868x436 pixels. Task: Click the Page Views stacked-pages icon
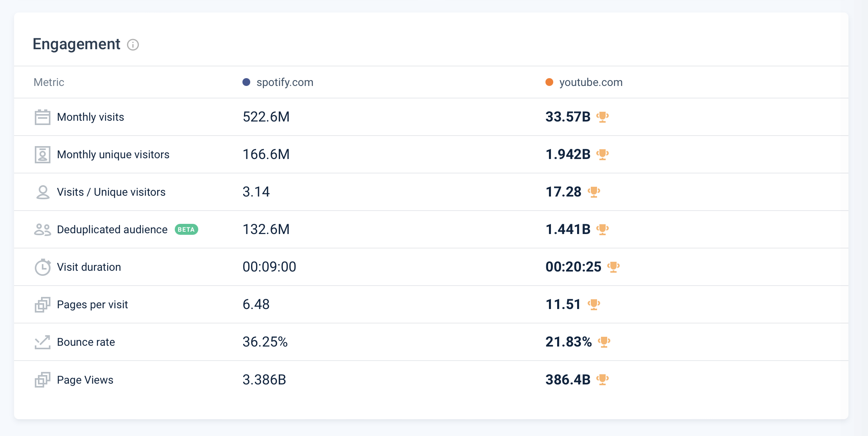tap(42, 380)
